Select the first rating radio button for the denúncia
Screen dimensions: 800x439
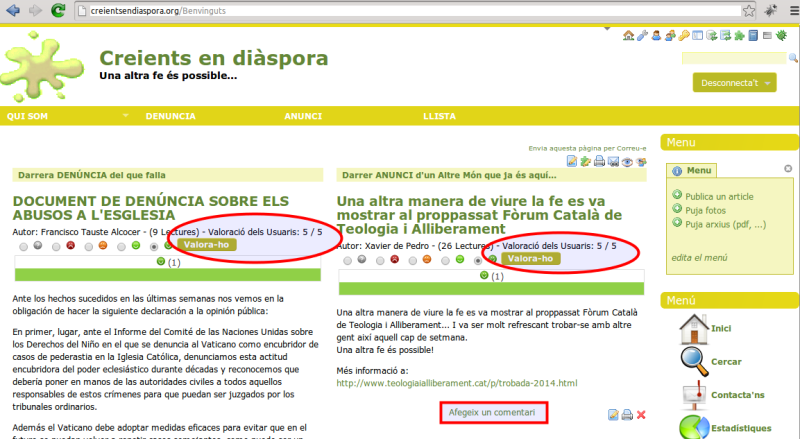tap(23, 245)
